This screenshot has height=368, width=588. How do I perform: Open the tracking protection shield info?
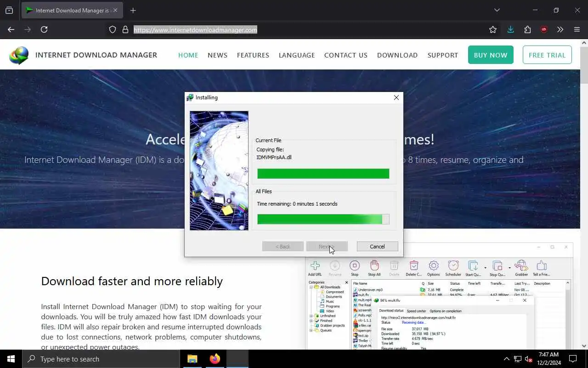point(113,29)
